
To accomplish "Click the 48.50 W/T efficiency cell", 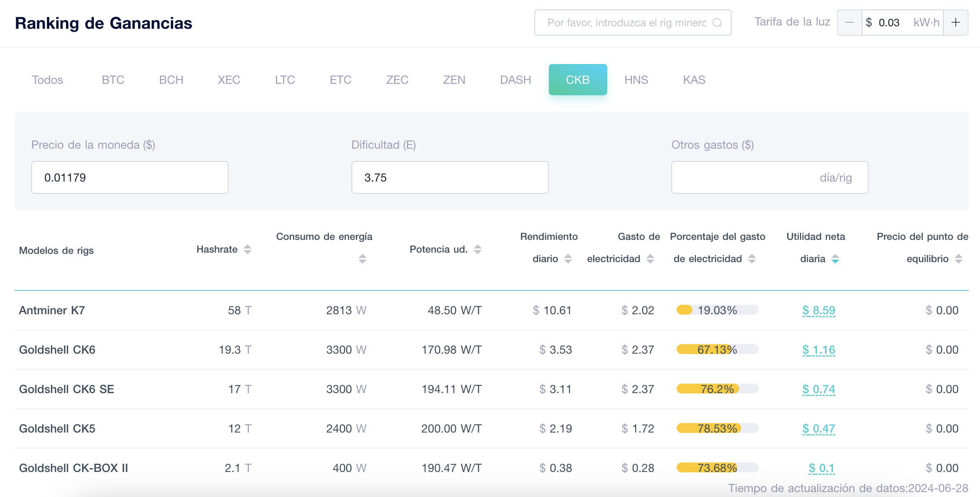I will (455, 310).
